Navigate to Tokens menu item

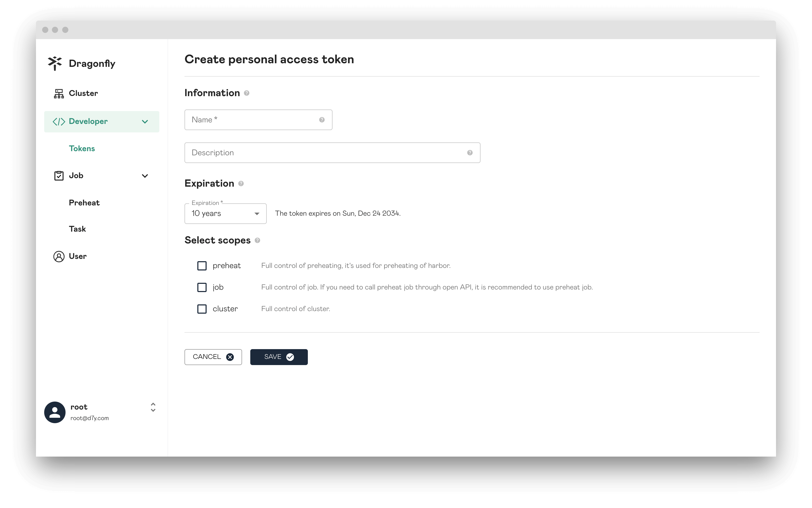pos(82,148)
